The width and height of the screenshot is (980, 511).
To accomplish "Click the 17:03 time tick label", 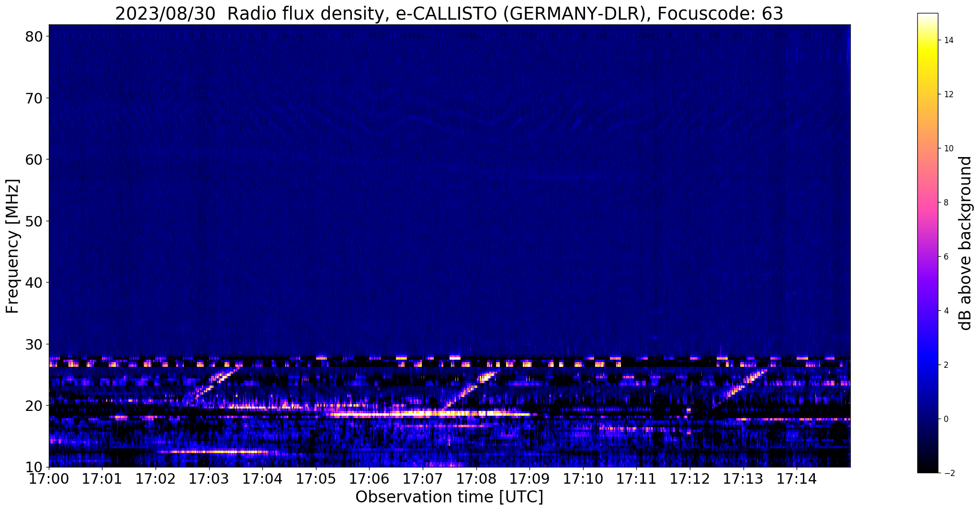I will [x=209, y=478].
